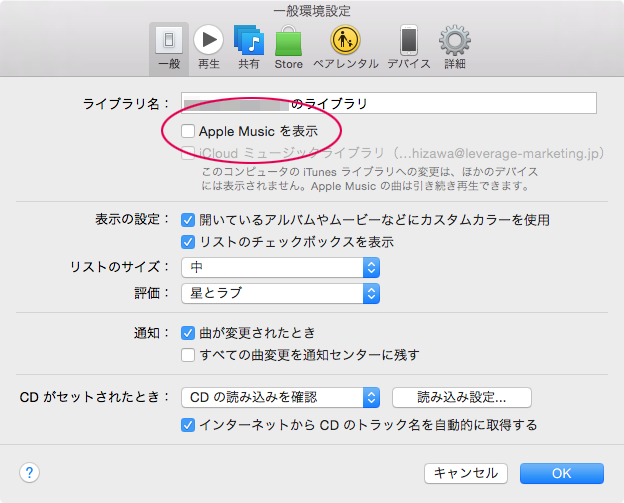Image resolution: width=624 pixels, height=503 pixels.
Task: Click the 読み込み設定... button
Action: point(462,398)
